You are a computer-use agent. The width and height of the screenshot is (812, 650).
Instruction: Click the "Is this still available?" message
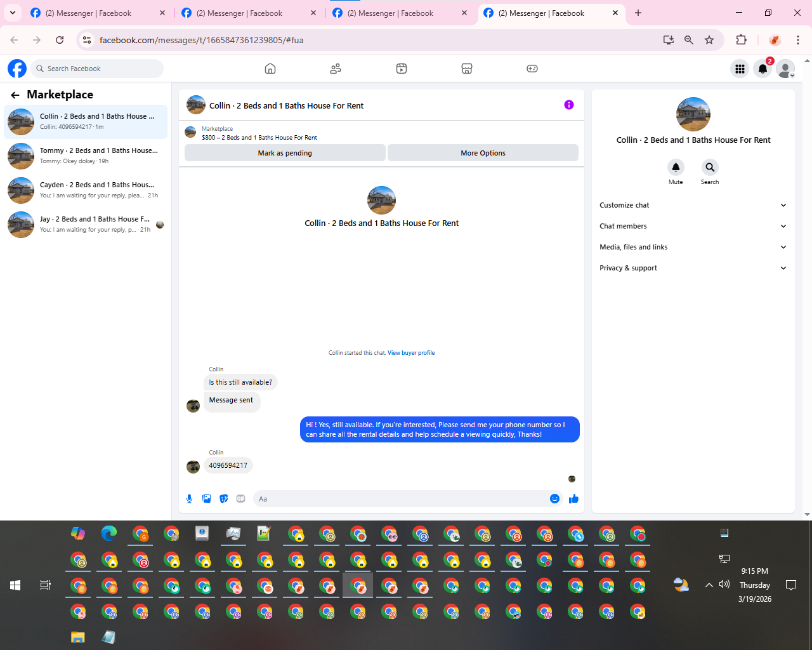tap(241, 382)
